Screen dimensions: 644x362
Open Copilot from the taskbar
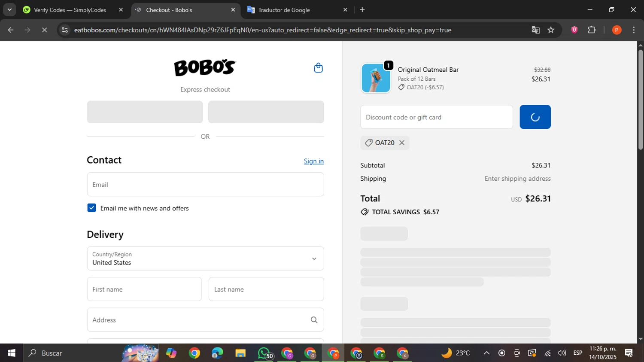coord(171,353)
